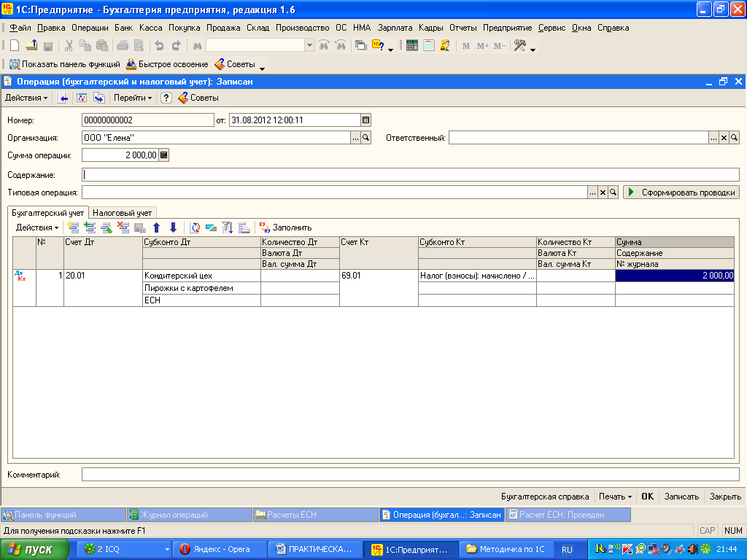Click the Cut scissors icon
Image resolution: width=747 pixels, height=560 pixels.
[69, 46]
